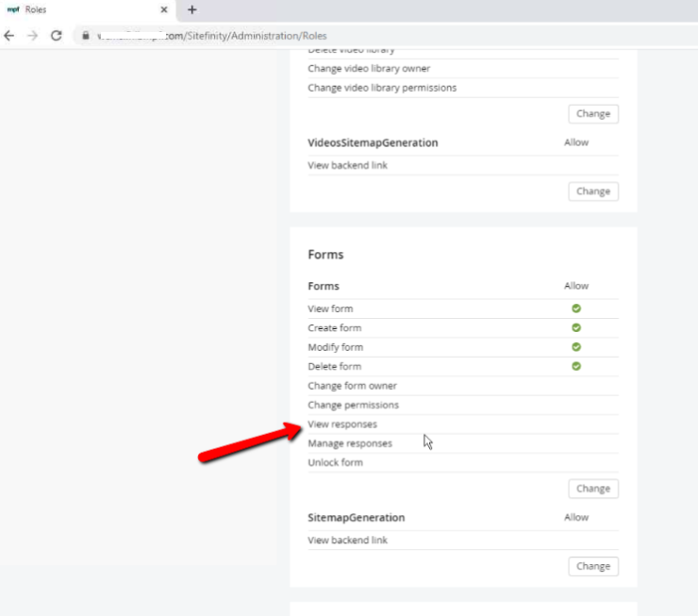Click the green check for Modify form

tap(576, 347)
